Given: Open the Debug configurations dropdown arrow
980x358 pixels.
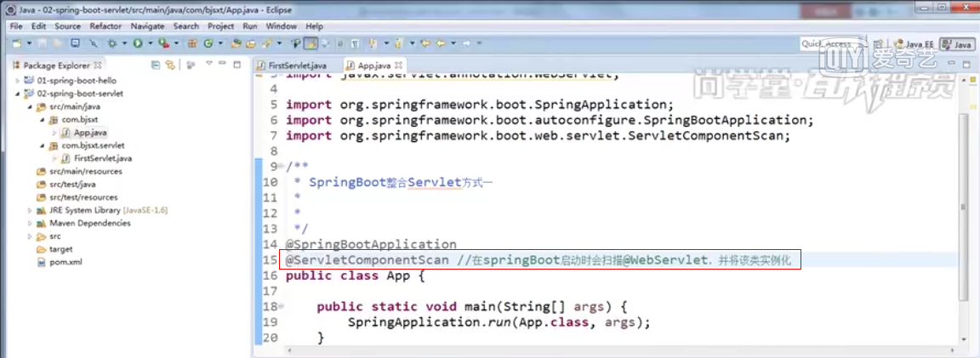Looking at the screenshot, I should pos(124,43).
